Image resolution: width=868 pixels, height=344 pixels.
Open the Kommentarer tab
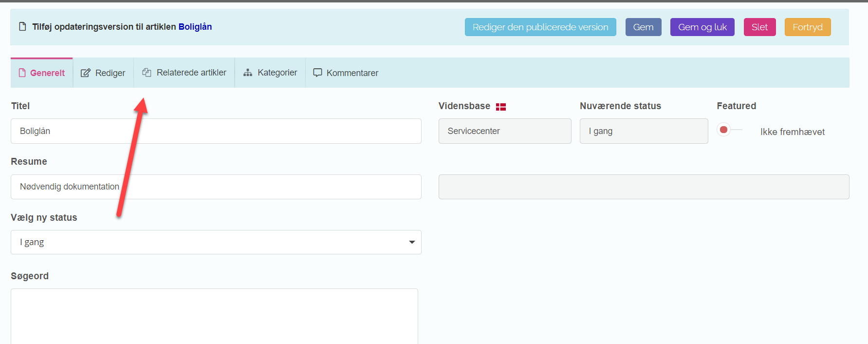coord(346,73)
